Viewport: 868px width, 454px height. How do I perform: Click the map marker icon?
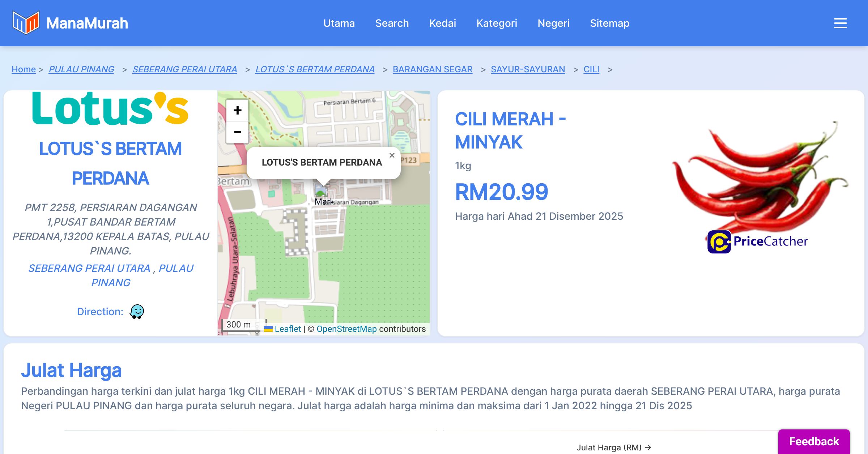pos(320,190)
